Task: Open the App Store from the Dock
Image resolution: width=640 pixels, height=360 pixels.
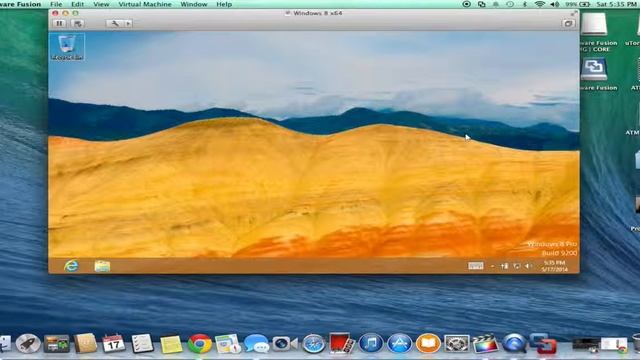Action: tap(400, 343)
